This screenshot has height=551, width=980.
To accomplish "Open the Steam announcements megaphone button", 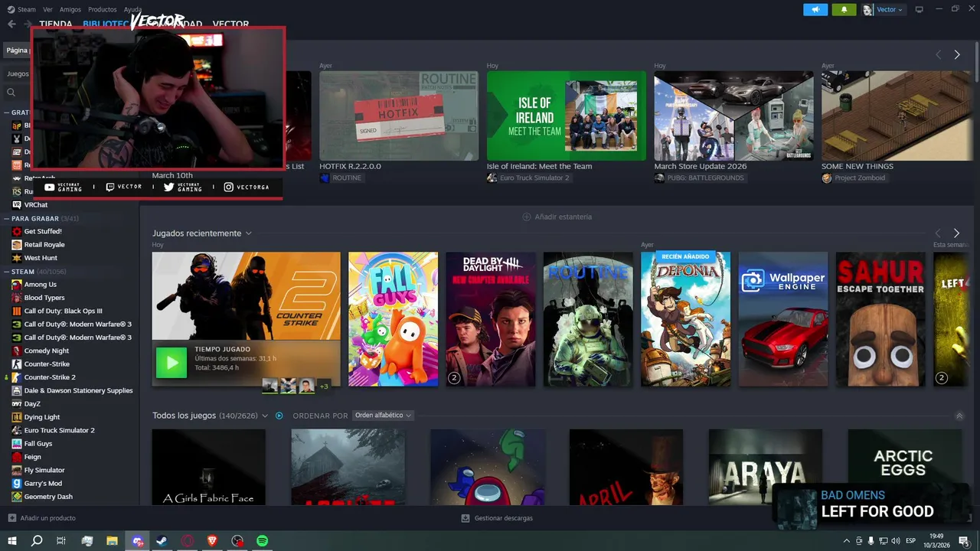I will pyautogui.click(x=815, y=9).
